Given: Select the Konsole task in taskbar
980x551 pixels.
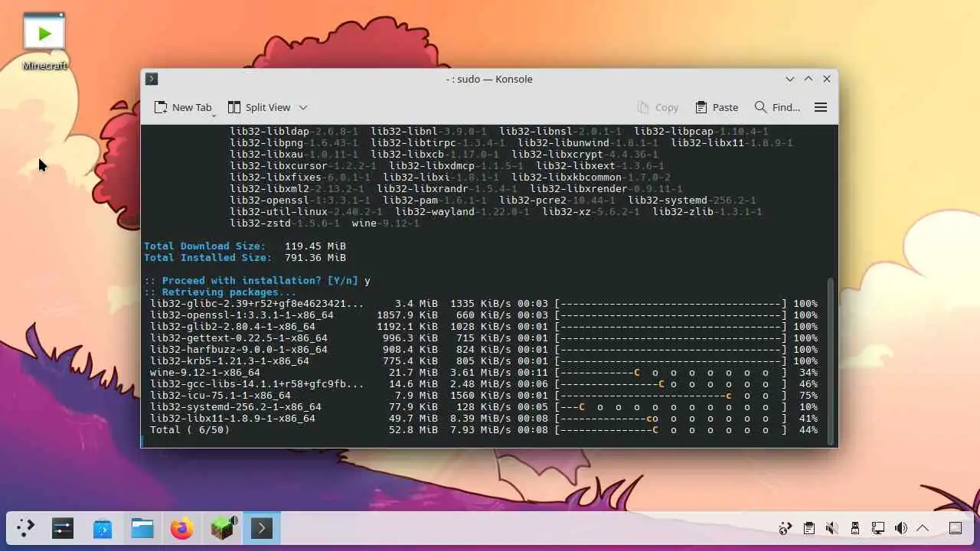Looking at the screenshot, I should [x=262, y=528].
